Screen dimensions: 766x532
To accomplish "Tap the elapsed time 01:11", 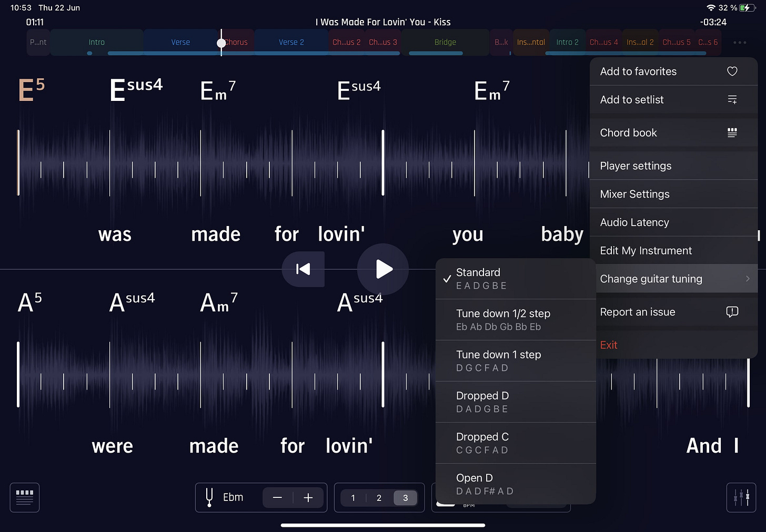I will pyautogui.click(x=35, y=22).
